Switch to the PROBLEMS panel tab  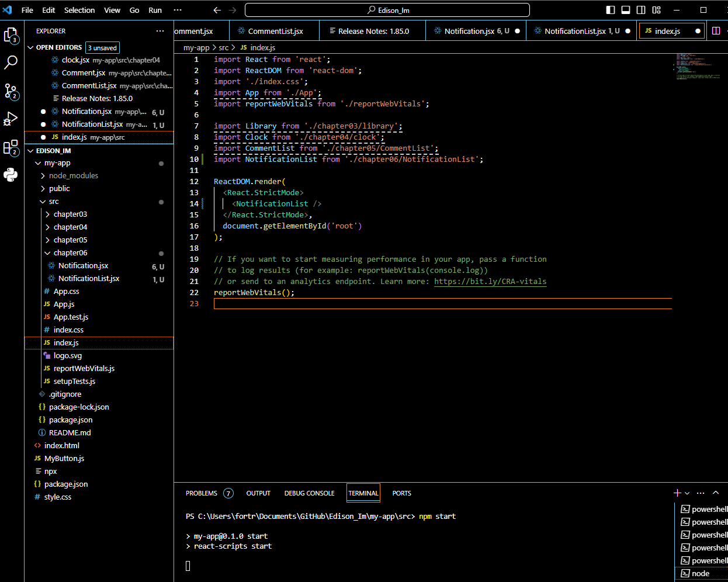[202, 493]
